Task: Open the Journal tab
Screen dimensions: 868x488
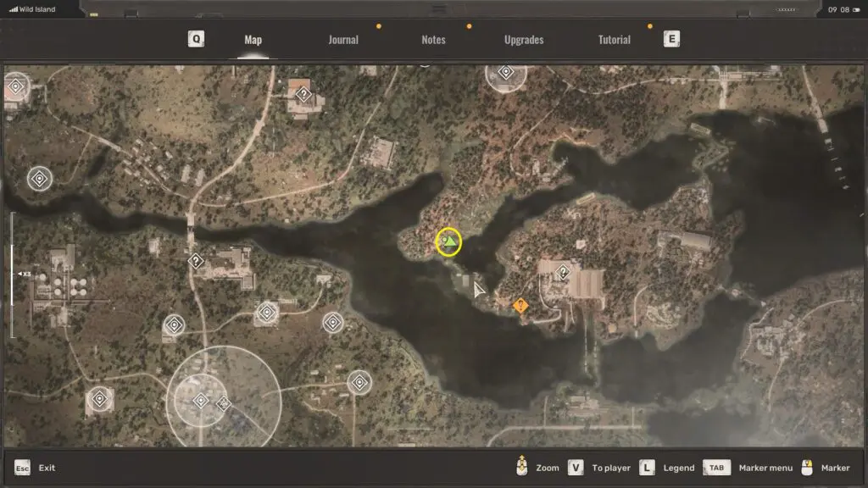Action: 343,40
